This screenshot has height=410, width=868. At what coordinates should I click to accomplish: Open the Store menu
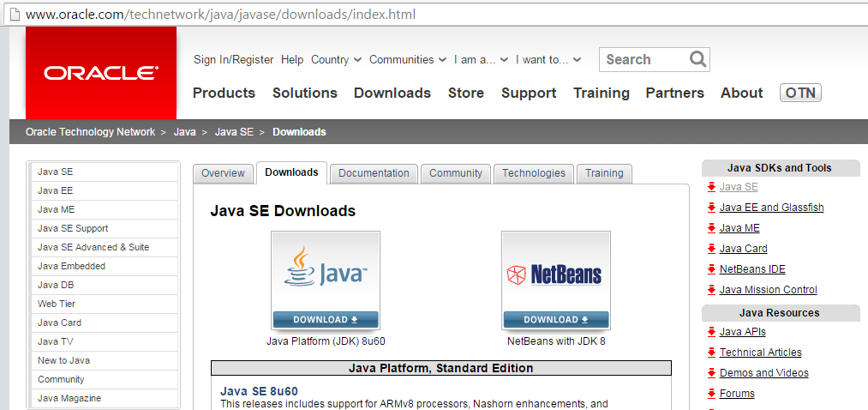pos(465,93)
